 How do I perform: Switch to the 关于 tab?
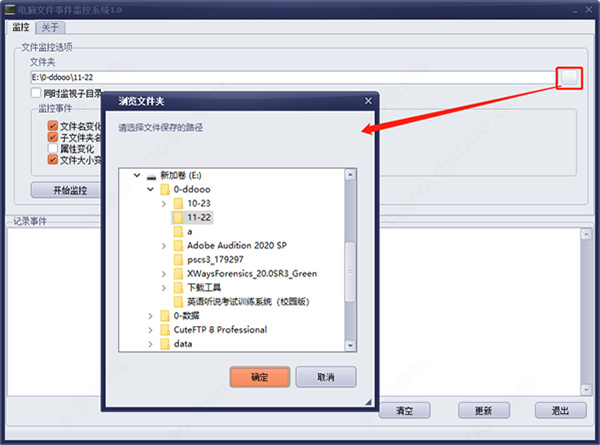pos(50,28)
